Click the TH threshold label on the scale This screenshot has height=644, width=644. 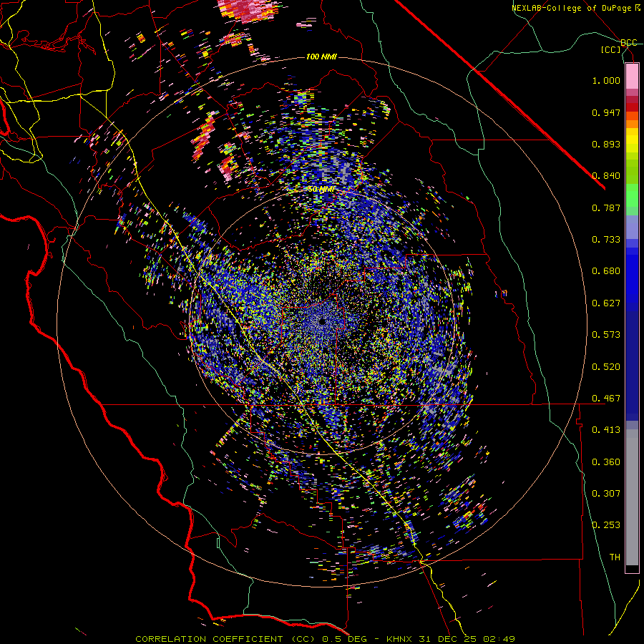(615, 557)
